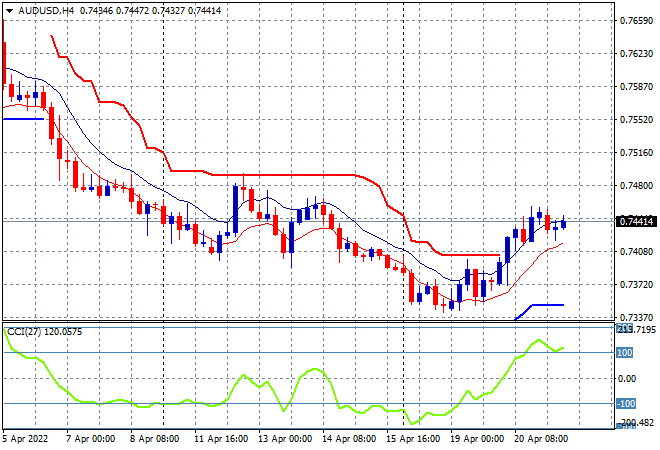Select the time axis label 14 Apr 08:00
660x450 pixels.
coord(349,439)
